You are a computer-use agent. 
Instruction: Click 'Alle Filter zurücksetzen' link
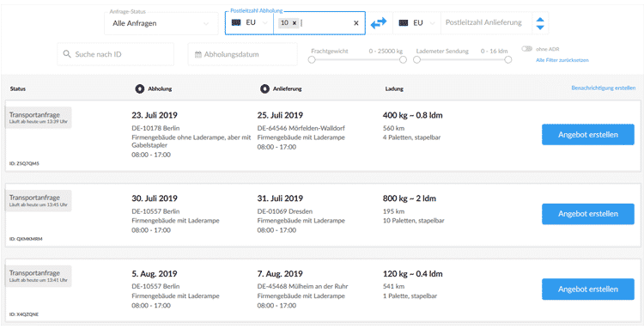pyautogui.click(x=562, y=60)
